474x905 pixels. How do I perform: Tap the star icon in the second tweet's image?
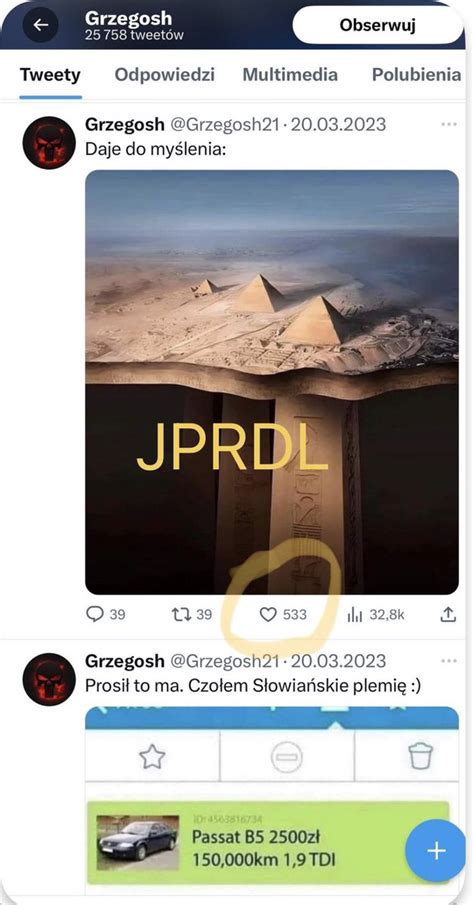(x=152, y=756)
